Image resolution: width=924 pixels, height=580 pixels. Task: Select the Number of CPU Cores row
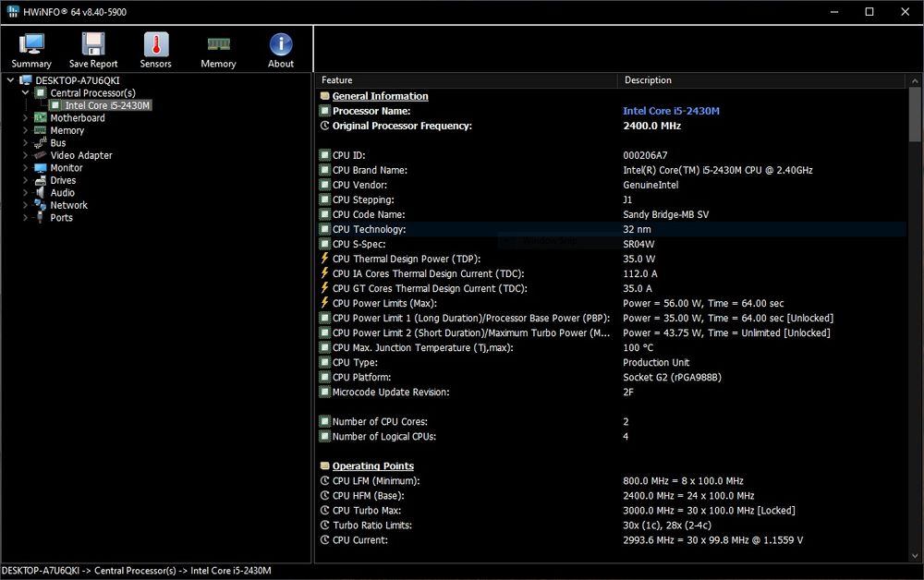coord(612,421)
